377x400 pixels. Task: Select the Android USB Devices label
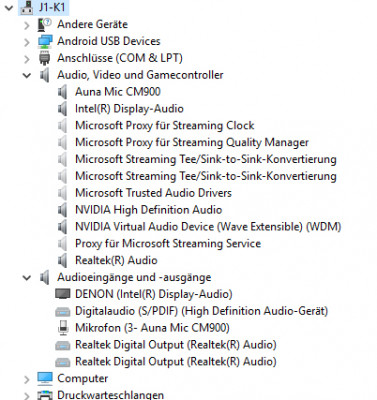(109, 41)
